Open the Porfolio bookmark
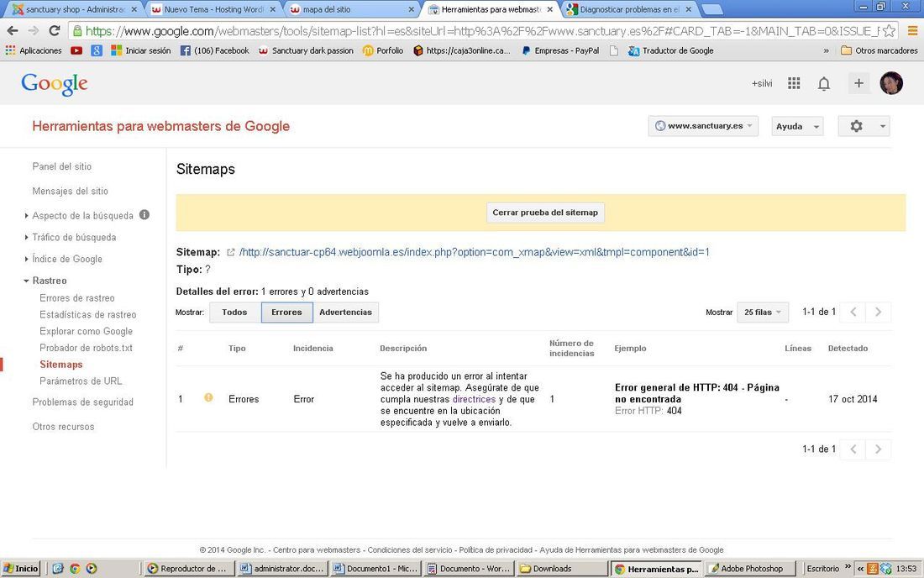Viewport: 924px width, 578px height. [x=383, y=50]
